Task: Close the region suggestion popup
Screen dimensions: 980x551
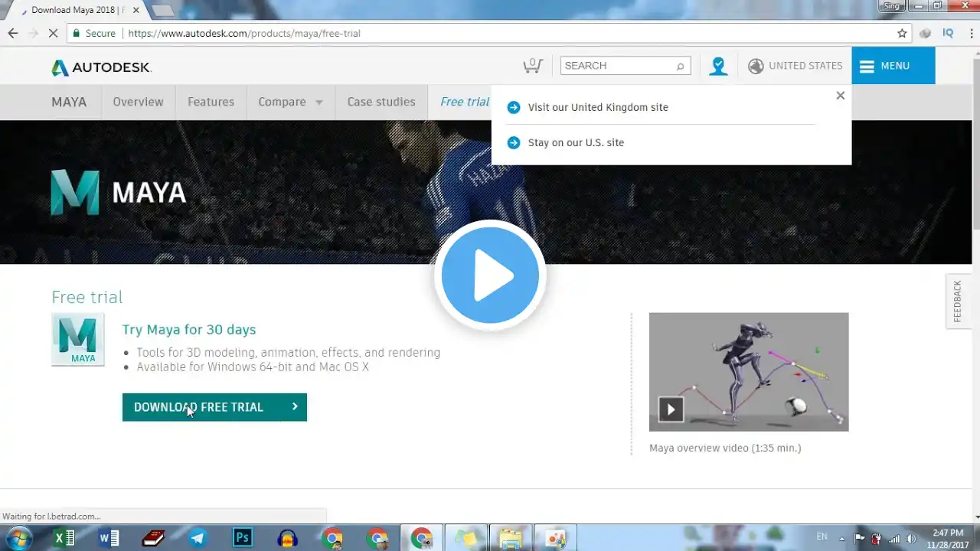Action: pos(840,96)
